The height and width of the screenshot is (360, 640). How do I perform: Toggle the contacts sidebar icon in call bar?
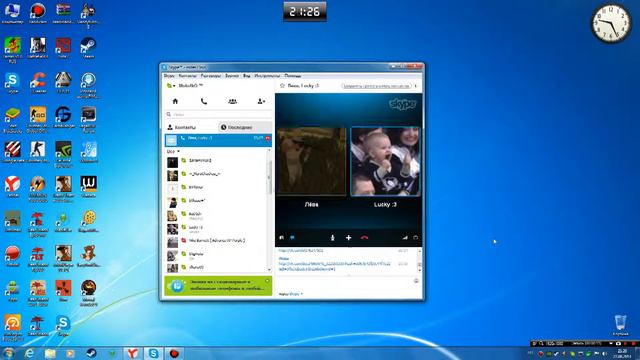[281, 238]
